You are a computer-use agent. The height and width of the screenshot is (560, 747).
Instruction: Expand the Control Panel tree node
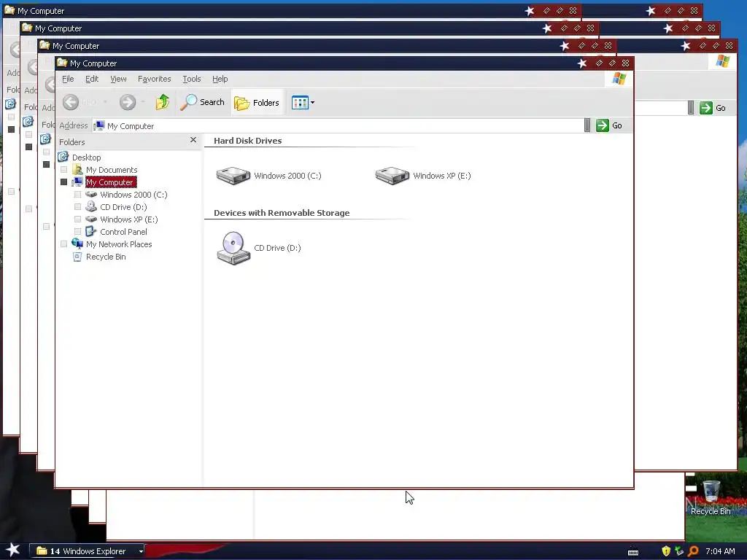point(77,231)
